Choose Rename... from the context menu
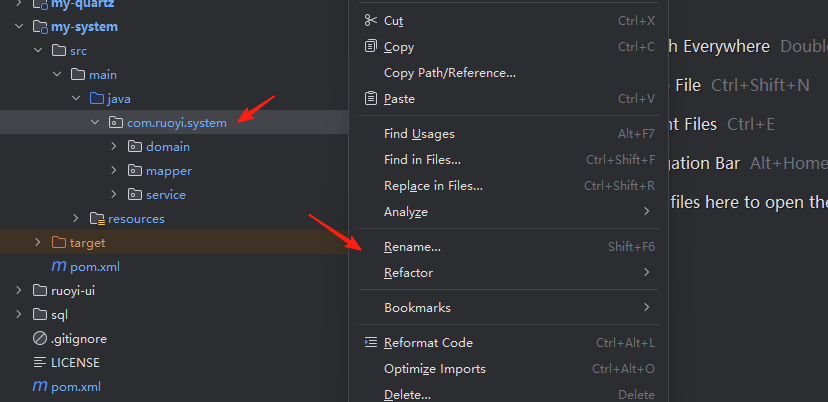 pos(412,246)
